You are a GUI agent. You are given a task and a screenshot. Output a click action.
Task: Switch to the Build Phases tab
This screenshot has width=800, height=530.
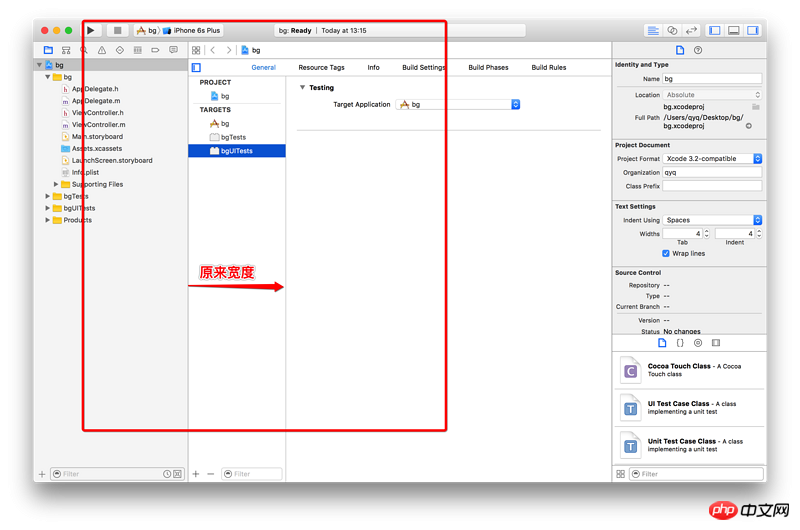pyautogui.click(x=488, y=67)
